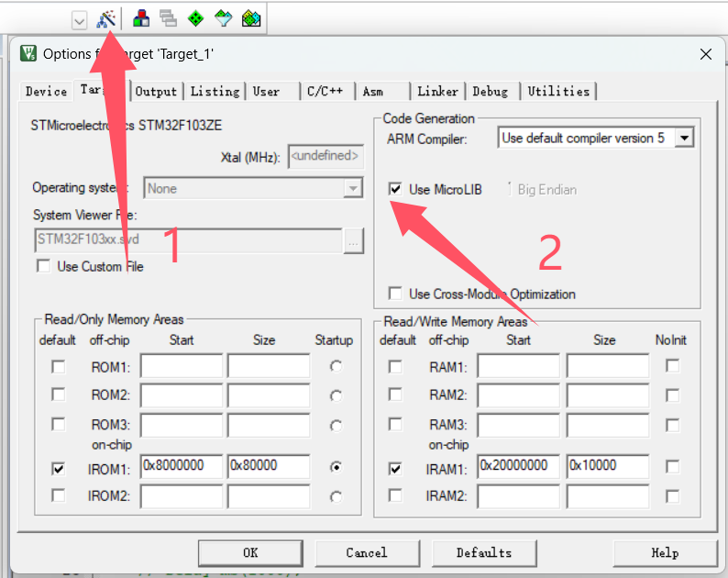
Task: Open the Debug tab
Action: pyautogui.click(x=491, y=91)
